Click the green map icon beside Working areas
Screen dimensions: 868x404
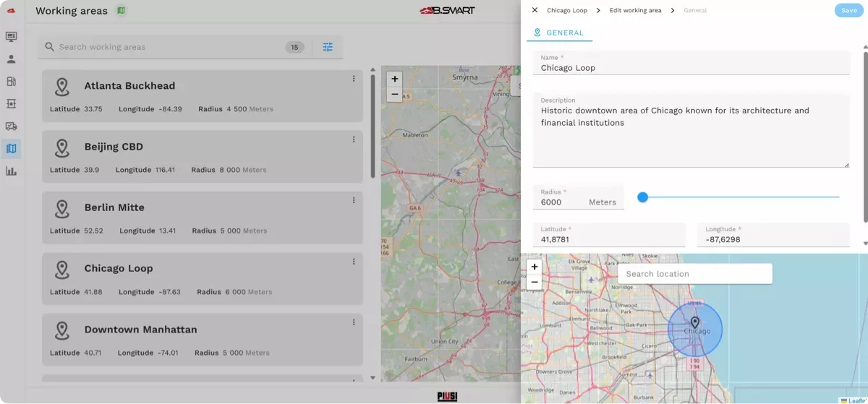[122, 11]
